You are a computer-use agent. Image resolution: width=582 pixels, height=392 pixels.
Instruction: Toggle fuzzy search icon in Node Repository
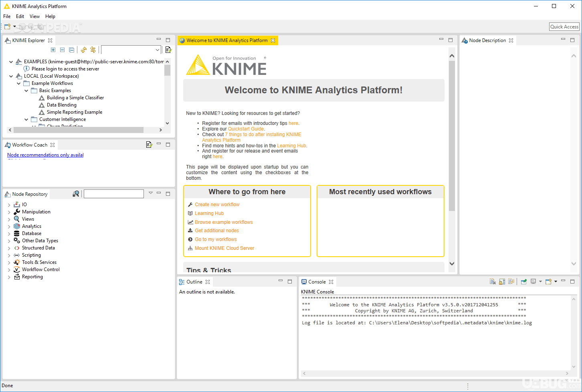(76, 194)
